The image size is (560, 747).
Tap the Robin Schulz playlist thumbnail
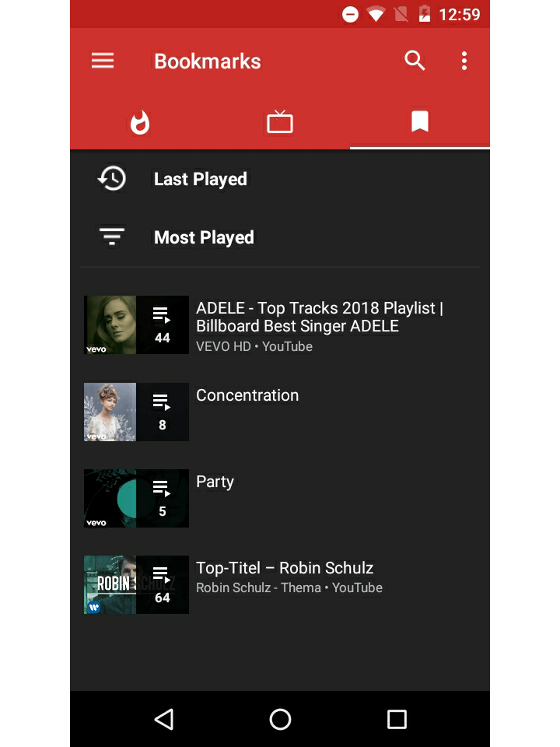coord(136,584)
